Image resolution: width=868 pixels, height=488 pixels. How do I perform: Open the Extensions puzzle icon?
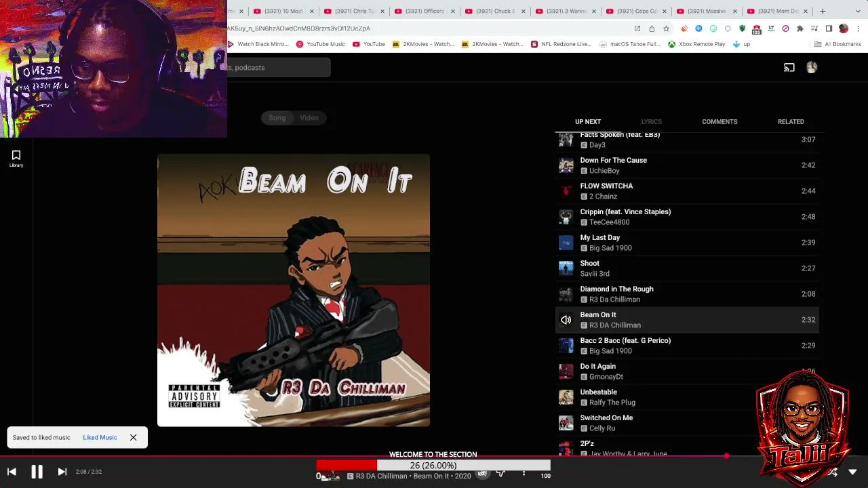pyautogui.click(x=800, y=28)
